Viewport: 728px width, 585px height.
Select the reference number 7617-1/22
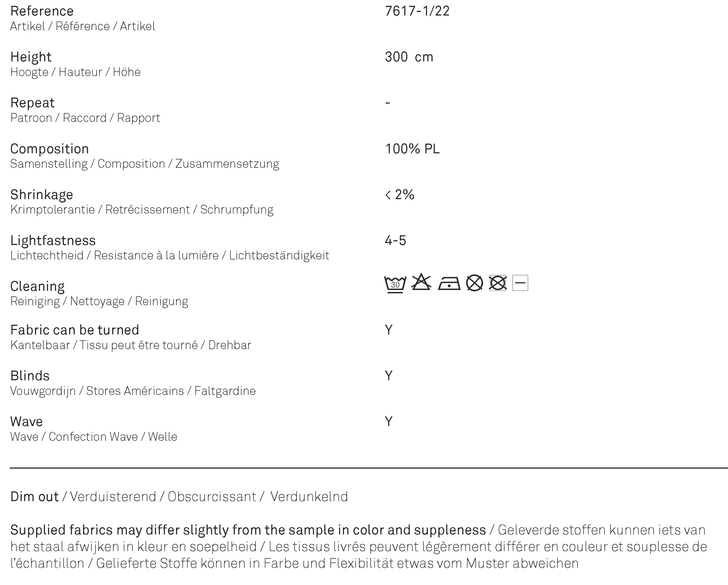point(417,11)
